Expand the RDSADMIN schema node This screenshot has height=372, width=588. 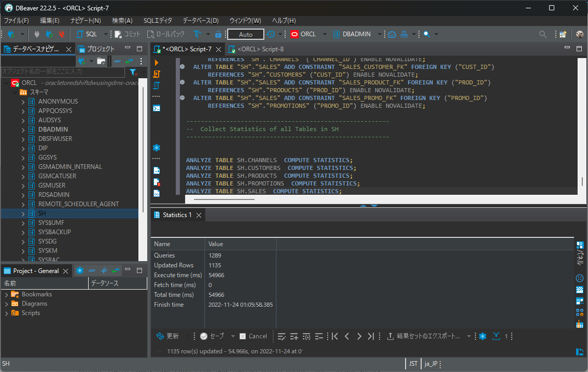tap(23, 195)
